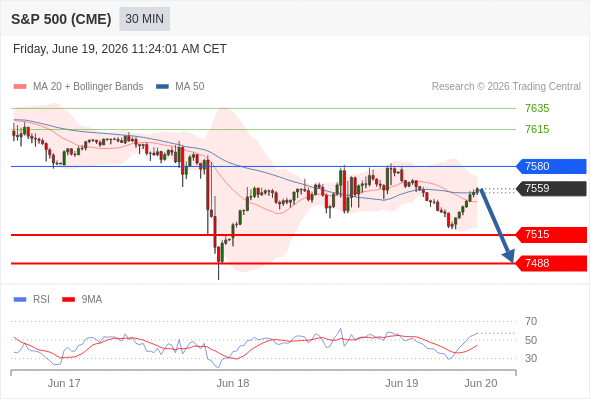Select the black 7559 current price tag
This screenshot has height=400, width=590.
pos(551,189)
